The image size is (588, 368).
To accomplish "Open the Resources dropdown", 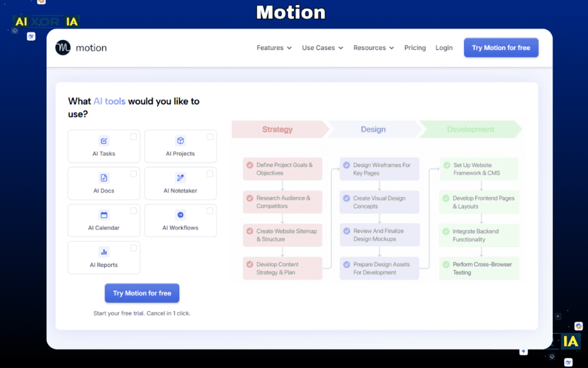I will click(373, 48).
